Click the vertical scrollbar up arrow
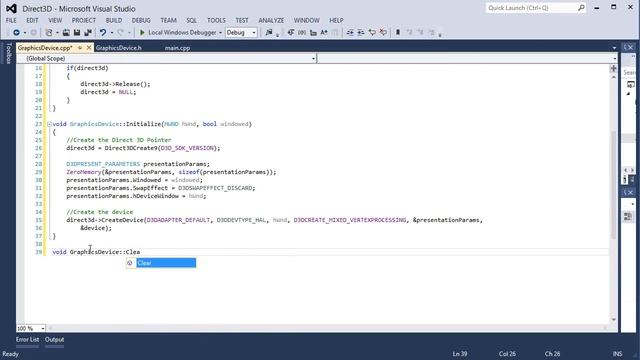Image resolution: width=640 pixels, height=360 pixels. (x=613, y=77)
